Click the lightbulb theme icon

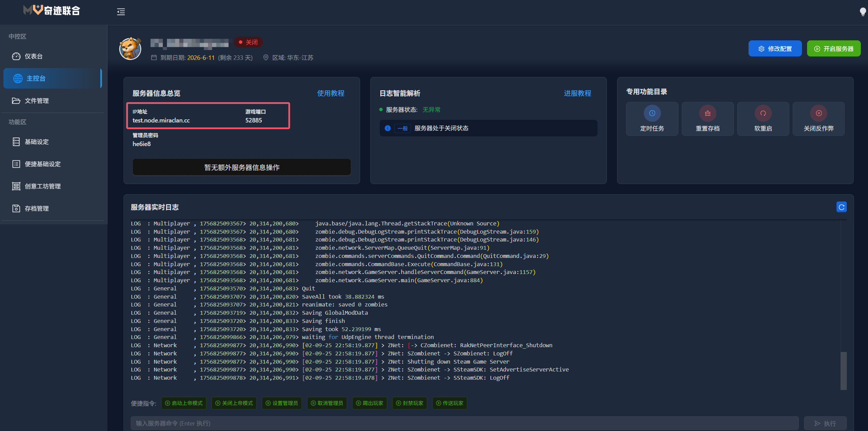(x=863, y=12)
